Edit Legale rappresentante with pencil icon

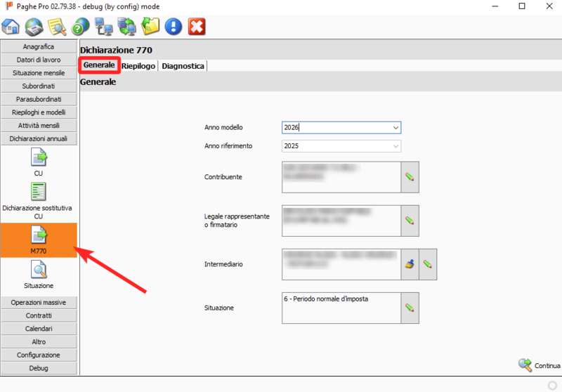pos(410,221)
